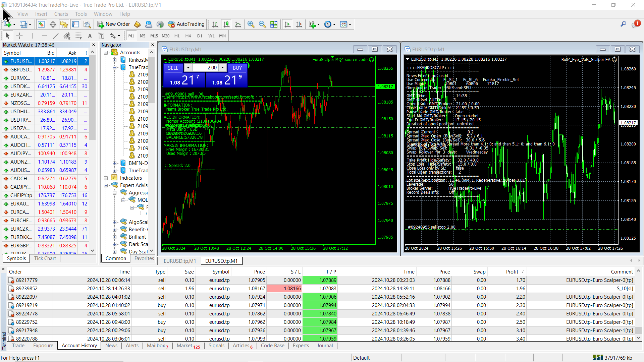Open notifications chat icon with badge
This screenshot has width=644, height=362.
(x=636, y=24)
